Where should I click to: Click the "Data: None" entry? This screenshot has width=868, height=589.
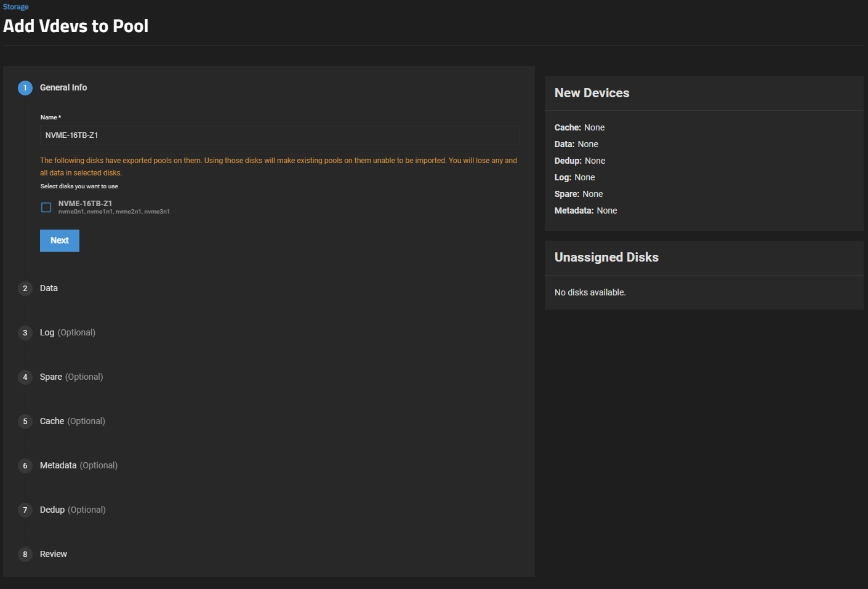point(576,144)
